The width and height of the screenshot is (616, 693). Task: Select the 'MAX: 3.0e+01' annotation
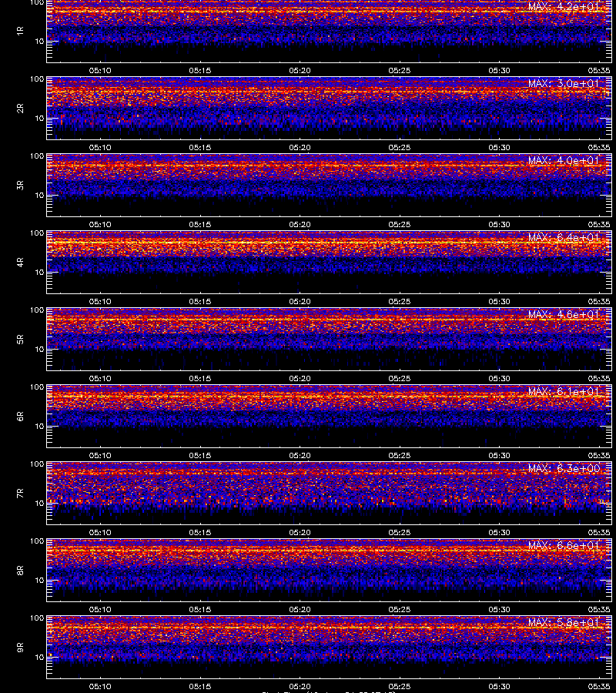pos(564,83)
